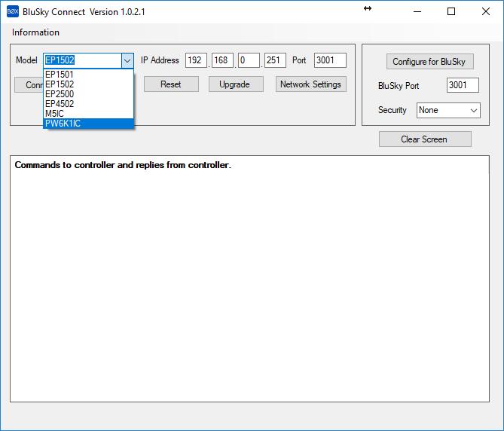The width and height of the screenshot is (504, 431).
Task: Open Network Settings
Action: click(x=310, y=84)
